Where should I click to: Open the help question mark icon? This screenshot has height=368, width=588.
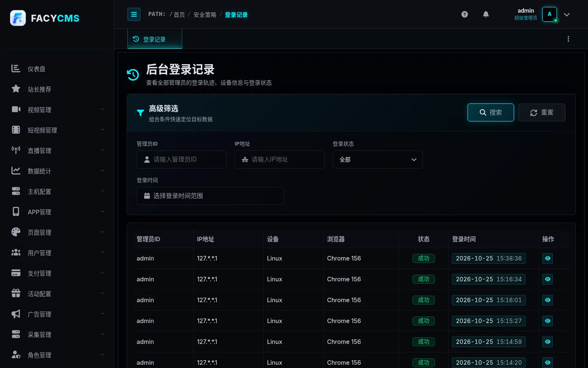point(465,14)
